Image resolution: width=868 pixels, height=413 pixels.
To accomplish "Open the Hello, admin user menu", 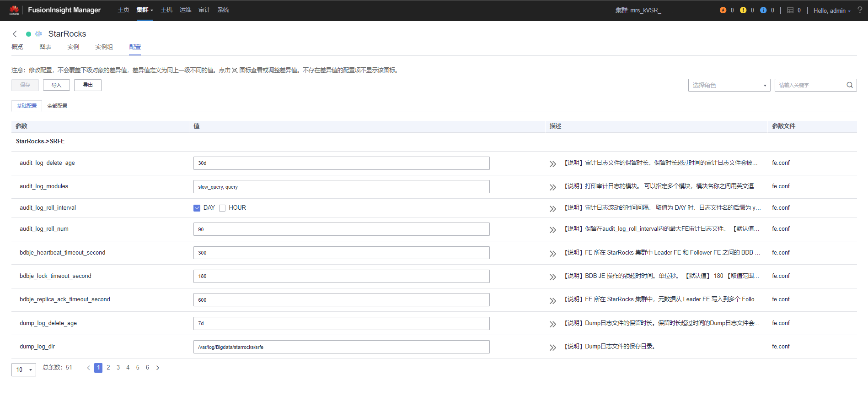I will (832, 11).
